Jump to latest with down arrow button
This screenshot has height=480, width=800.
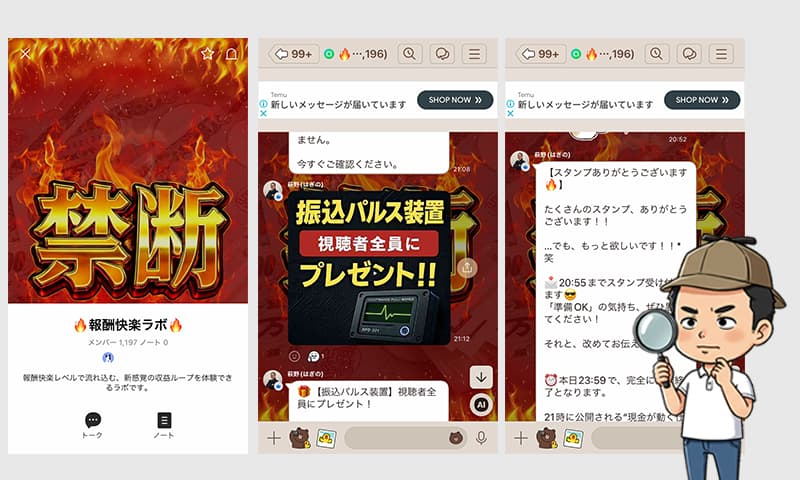(481, 377)
